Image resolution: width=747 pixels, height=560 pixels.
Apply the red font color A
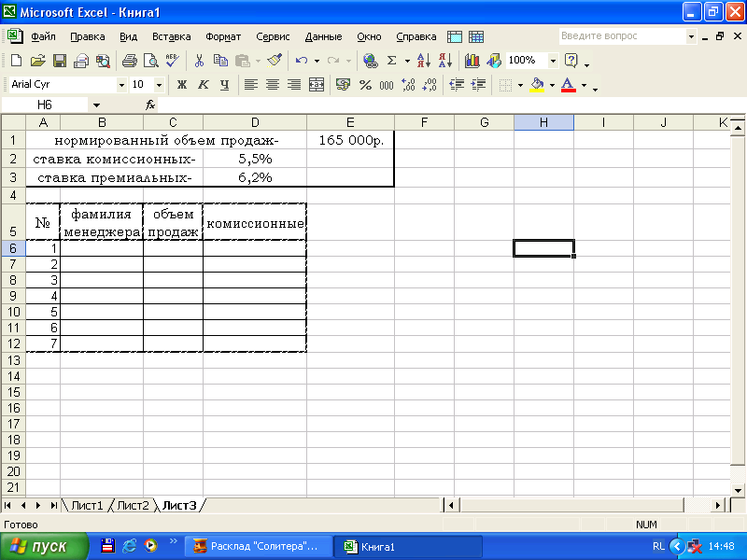(568, 85)
